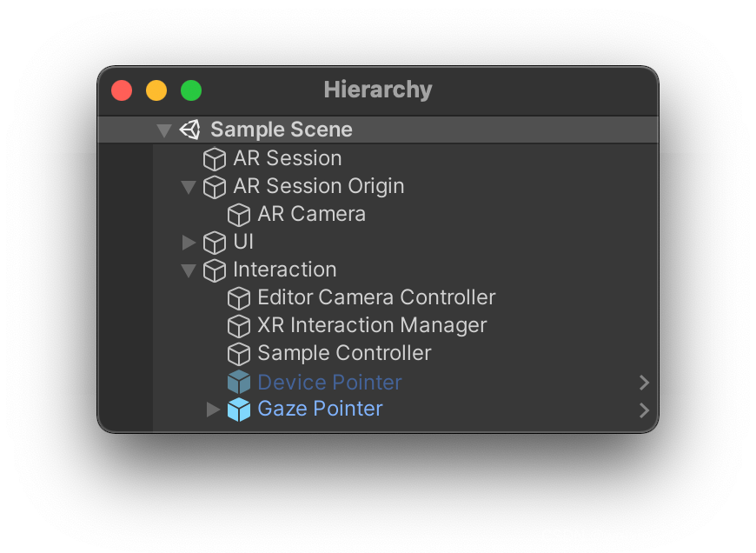Click the UI object cube icon

tap(215, 243)
